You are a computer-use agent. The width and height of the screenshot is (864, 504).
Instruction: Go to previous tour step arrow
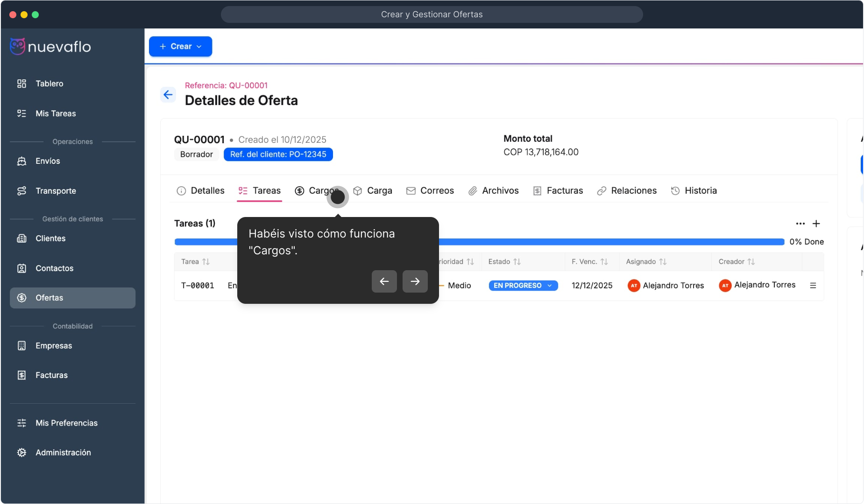384,281
